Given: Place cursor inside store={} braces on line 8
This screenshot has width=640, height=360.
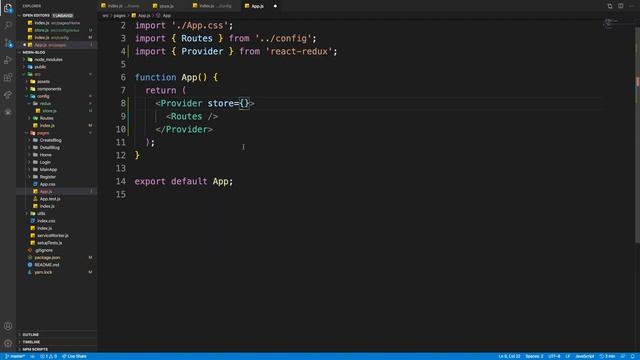Looking at the screenshot, I should coord(244,103).
